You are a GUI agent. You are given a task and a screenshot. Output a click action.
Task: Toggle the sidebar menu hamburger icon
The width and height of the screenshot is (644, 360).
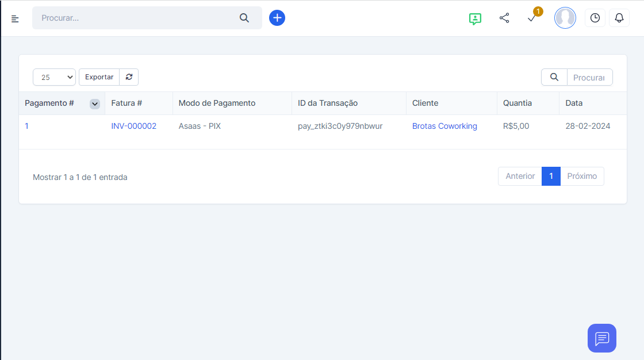coord(15,19)
